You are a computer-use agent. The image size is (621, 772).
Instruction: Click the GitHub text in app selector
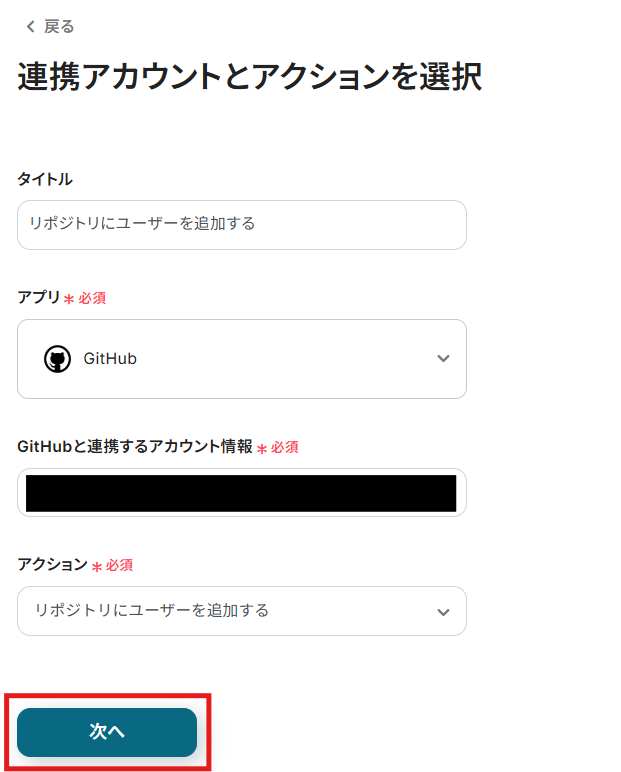point(110,359)
